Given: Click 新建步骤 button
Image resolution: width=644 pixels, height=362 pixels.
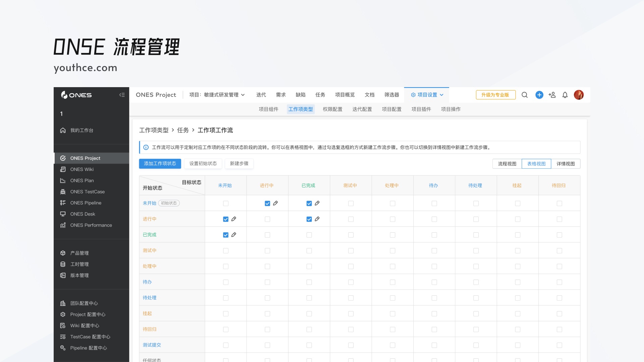Looking at the screenshot, I should click(239, 164).
